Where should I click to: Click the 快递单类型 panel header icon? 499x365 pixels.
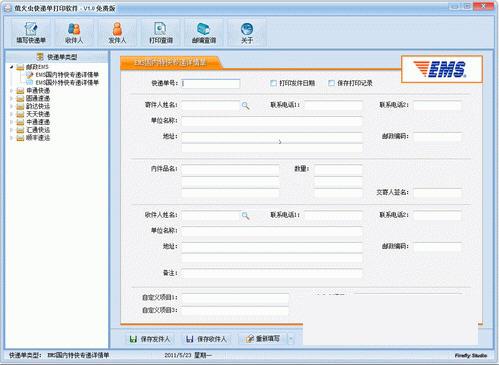pos(40,57)
